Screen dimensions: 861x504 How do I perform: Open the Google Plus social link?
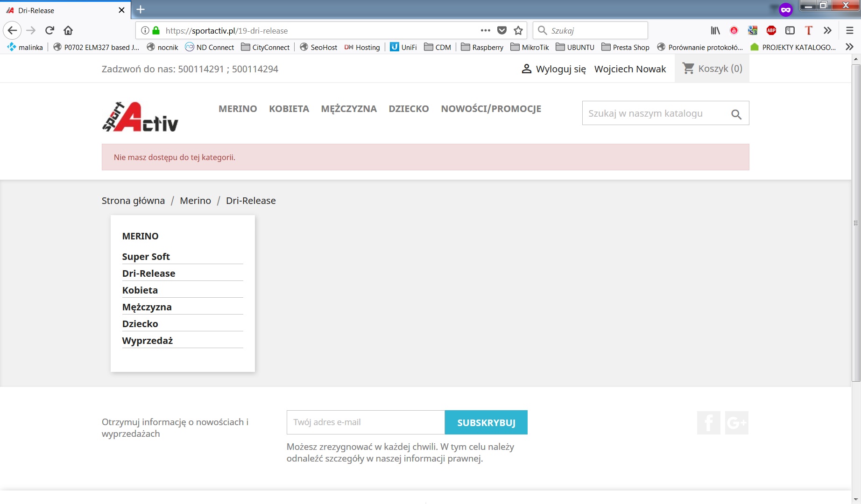737,423
